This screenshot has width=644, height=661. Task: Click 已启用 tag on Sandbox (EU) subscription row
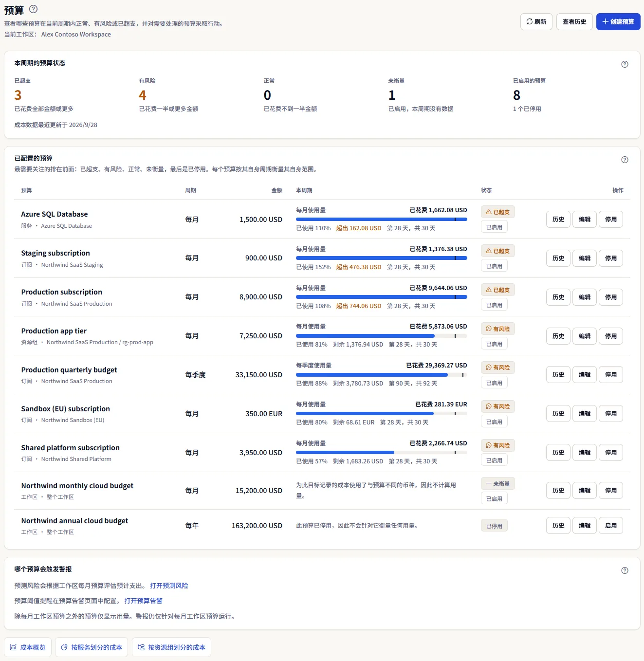click(494, 422)
